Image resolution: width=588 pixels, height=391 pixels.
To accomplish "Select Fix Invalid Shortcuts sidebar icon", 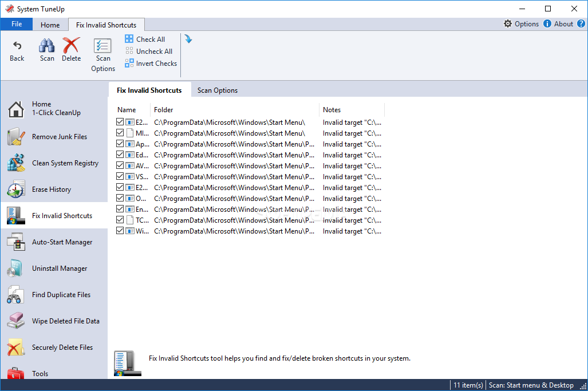I will pos(16,216).
